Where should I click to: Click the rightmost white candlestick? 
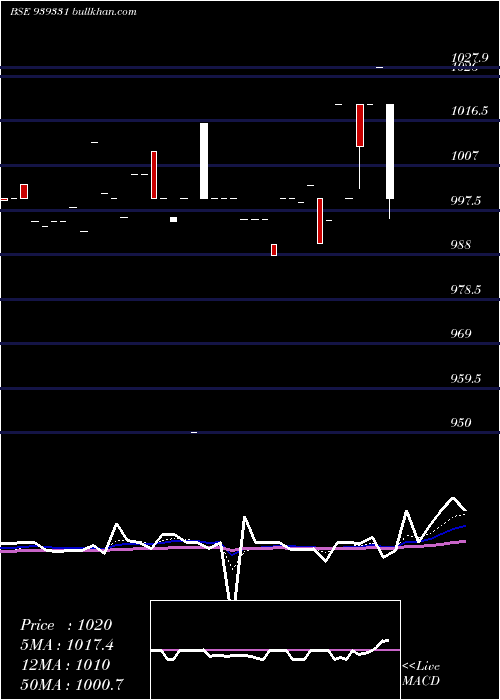[x=390, y=161]
